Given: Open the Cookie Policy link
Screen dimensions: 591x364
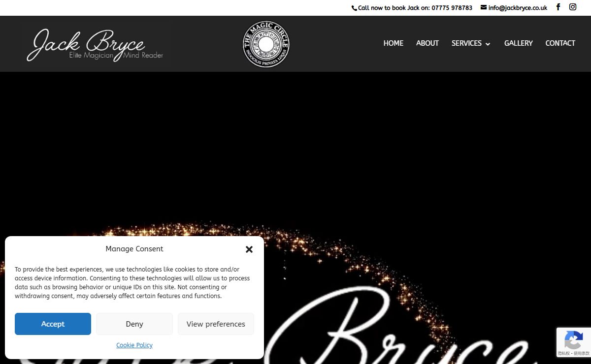Looking at the screenshot, I should click(134, 345).
